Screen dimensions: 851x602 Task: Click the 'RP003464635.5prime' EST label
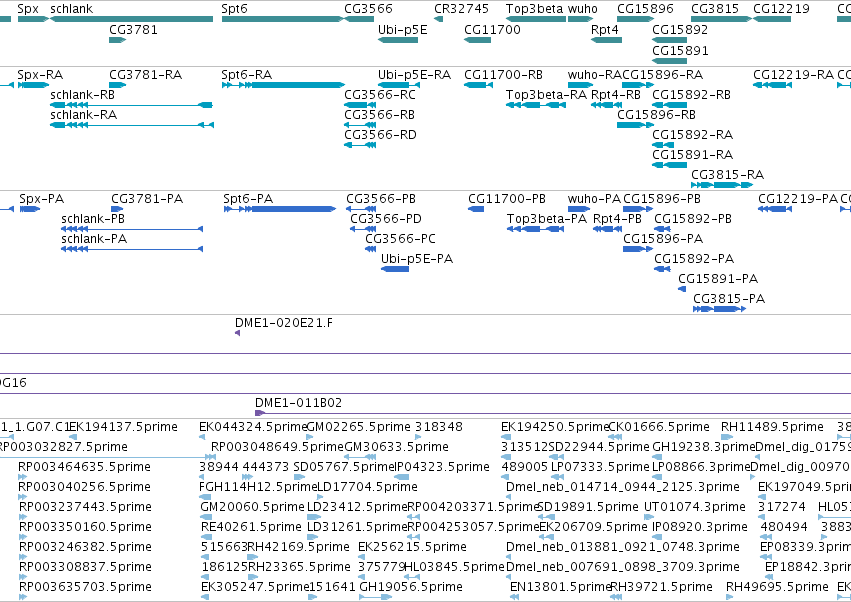click(x=84, y=467)
